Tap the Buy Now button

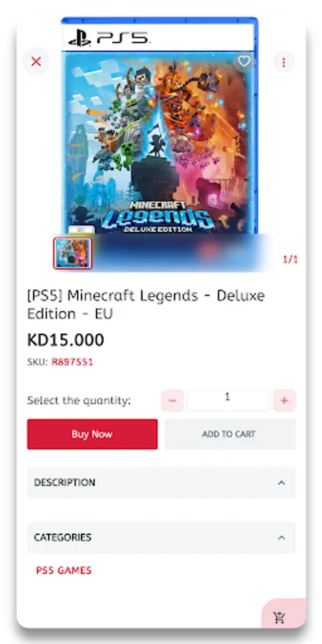coord(92,434)
